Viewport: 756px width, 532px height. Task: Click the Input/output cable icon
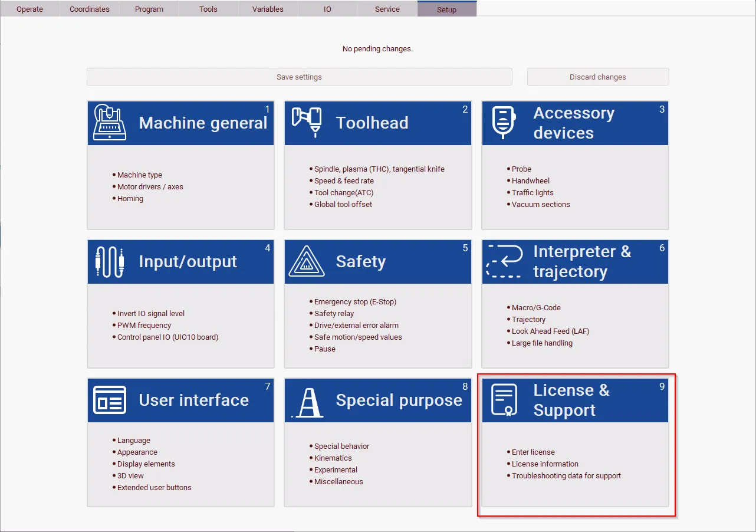110,261
